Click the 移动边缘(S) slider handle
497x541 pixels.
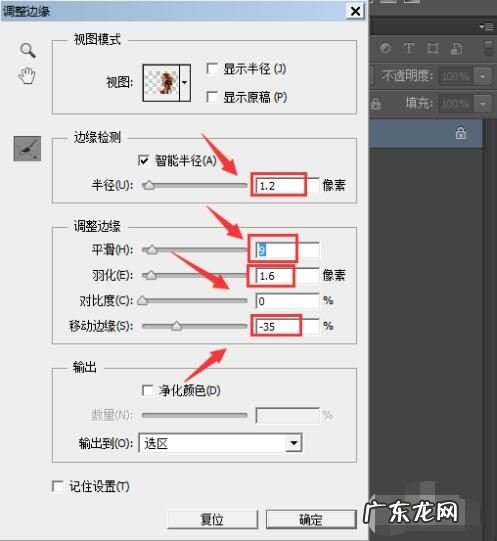(176, 326)
